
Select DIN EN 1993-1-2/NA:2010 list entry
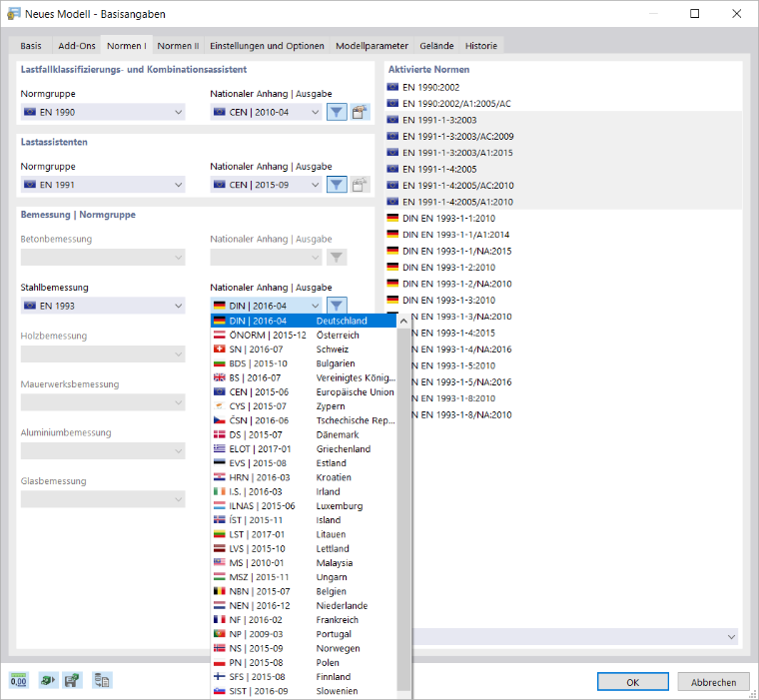click(x=563, y=284)
